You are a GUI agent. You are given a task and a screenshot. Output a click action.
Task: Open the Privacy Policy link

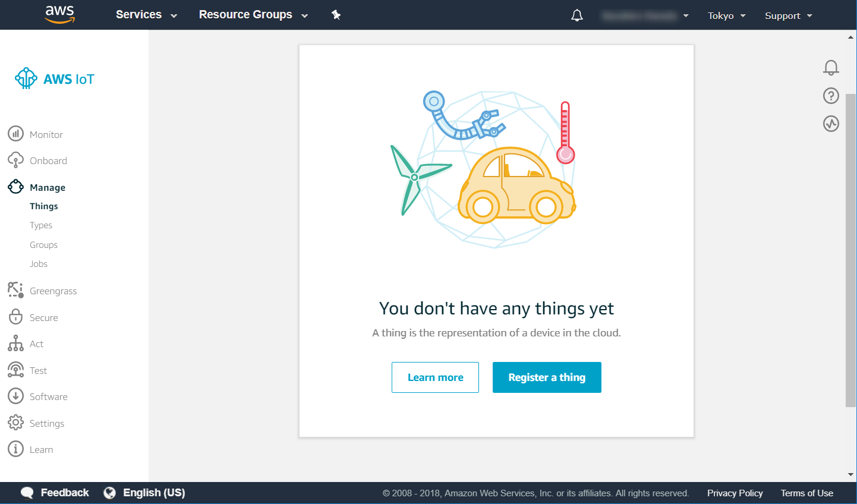[735, 493]
